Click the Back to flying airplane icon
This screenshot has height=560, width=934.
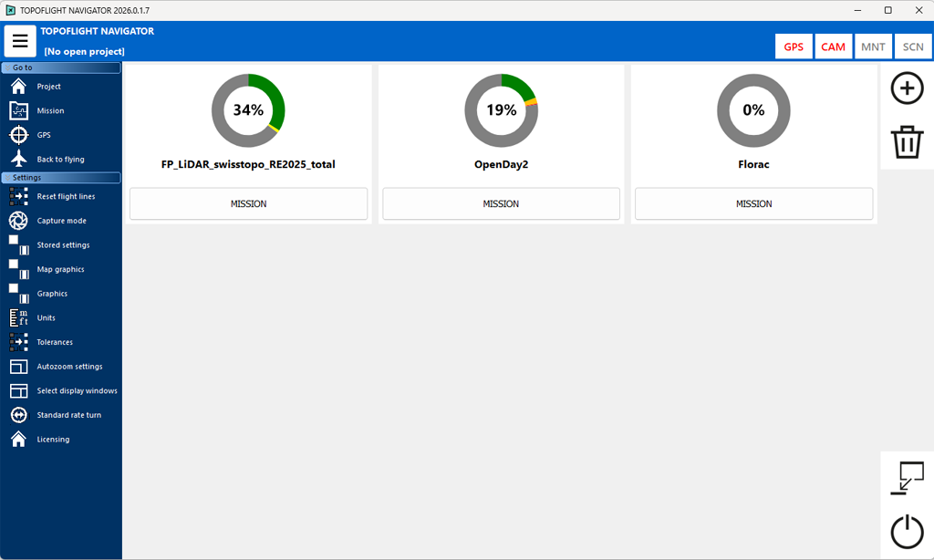click(x=18, y=159)
